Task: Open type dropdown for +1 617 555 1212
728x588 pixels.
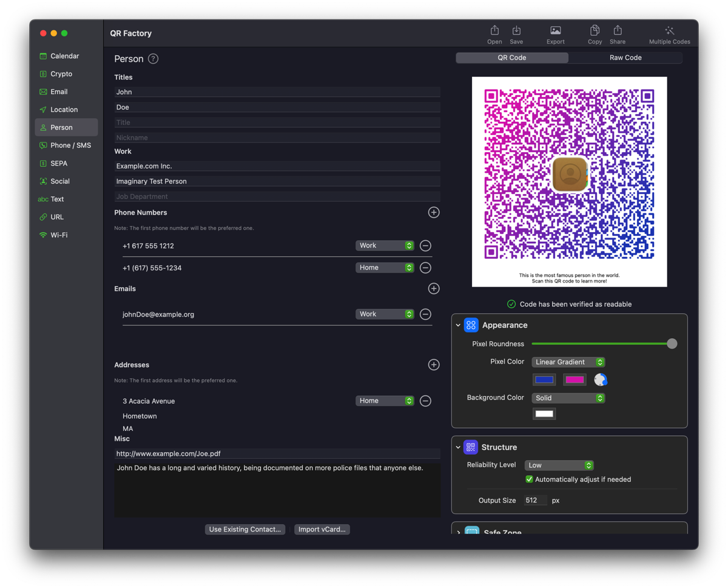Action: tap(385, 246)
